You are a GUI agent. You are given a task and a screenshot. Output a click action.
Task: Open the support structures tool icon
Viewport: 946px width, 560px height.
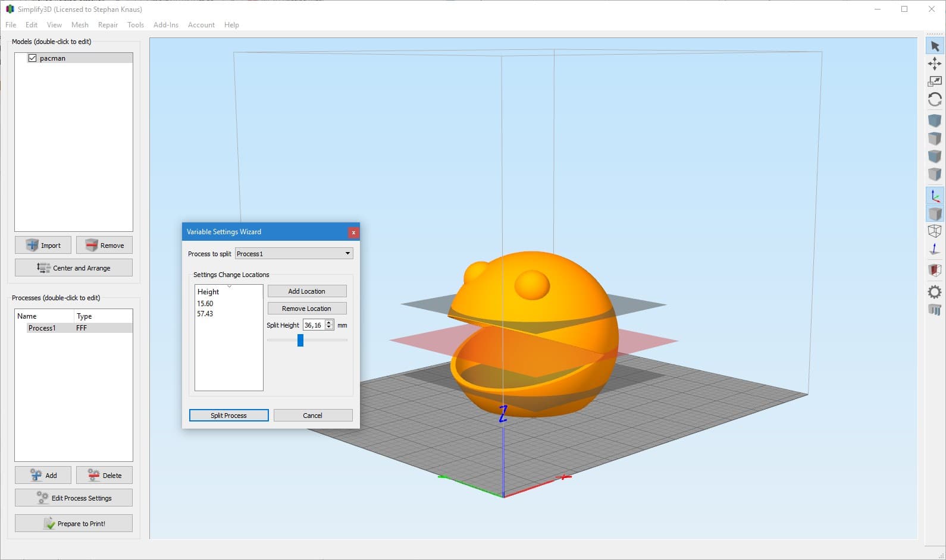pyautogui.click(x=935, y=310)
